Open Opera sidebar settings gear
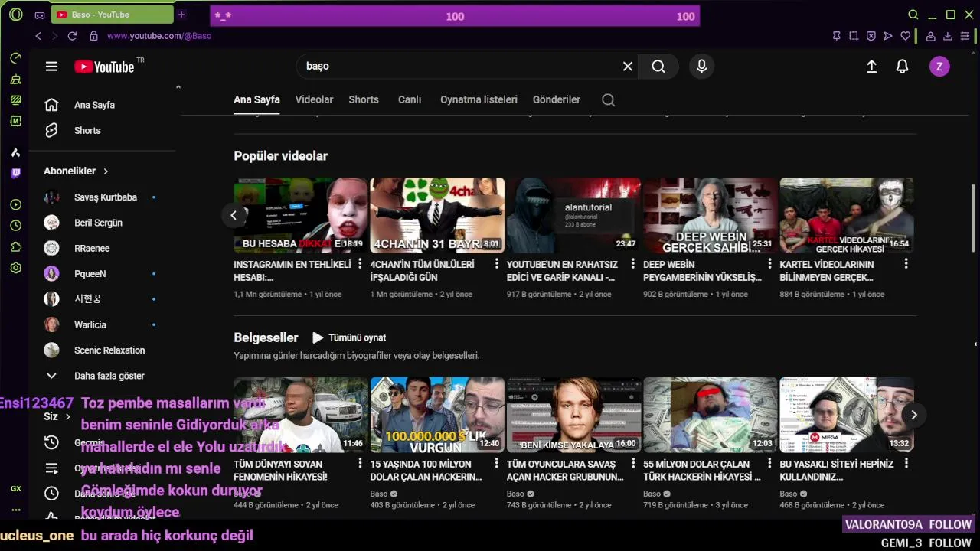 pyautogui.click(x=16, y=268)
